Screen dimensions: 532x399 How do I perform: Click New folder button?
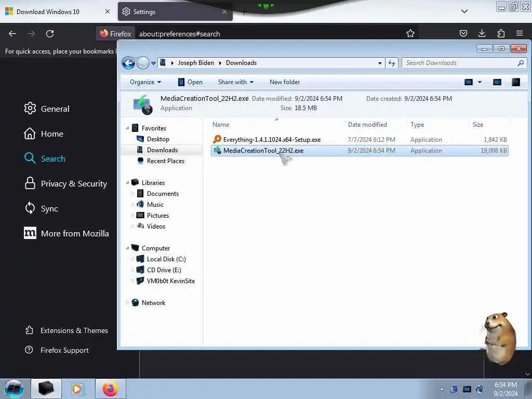click(285, 82)
